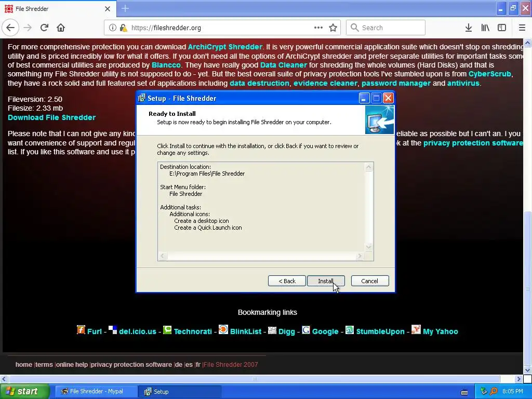Open the Technorati text link

(193, 331)
